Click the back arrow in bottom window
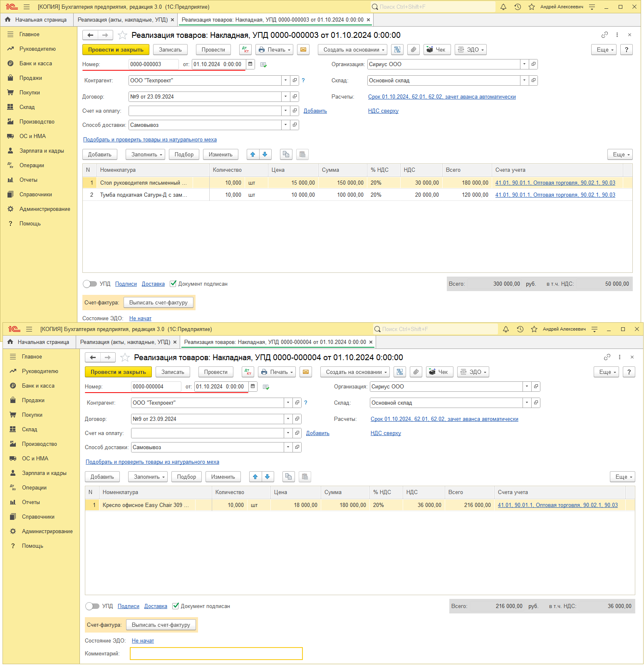The height and width of the screenshot is (665, 644). 93,357
